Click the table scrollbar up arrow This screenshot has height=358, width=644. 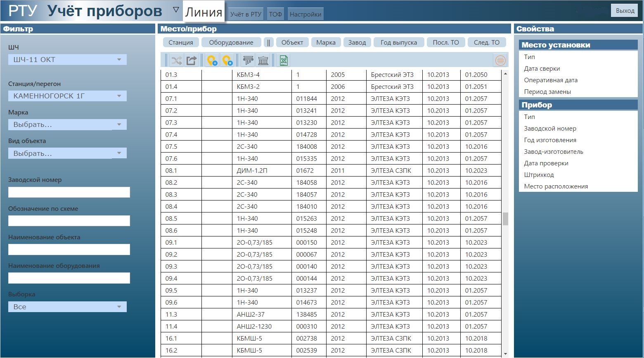pyautogui.click(x=505, y=74)
